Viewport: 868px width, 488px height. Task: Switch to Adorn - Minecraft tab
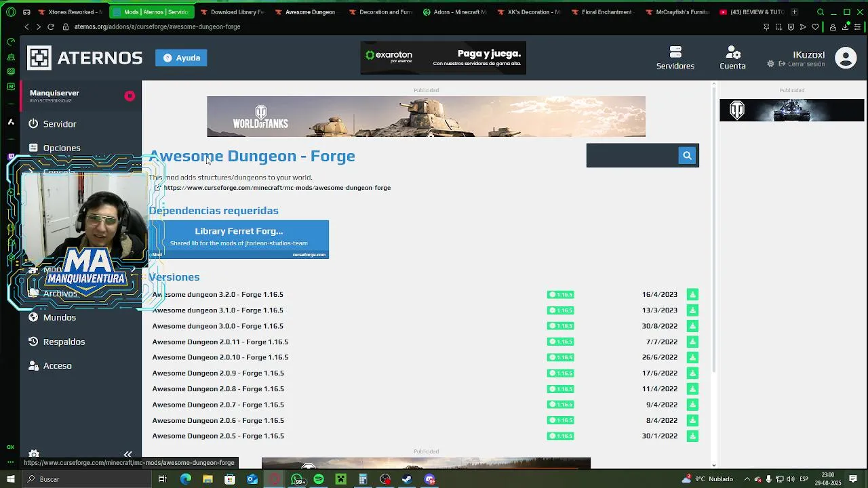(455, 12)
